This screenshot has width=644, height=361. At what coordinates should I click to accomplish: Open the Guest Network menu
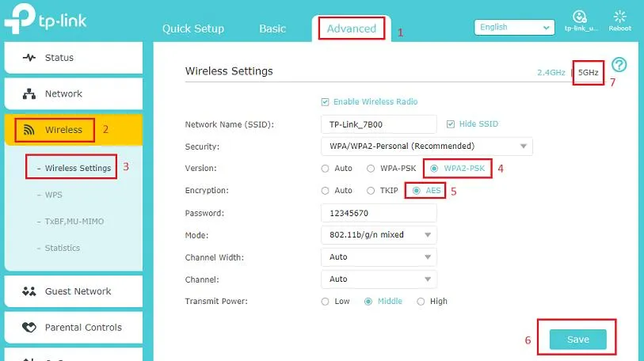(74, 291)
